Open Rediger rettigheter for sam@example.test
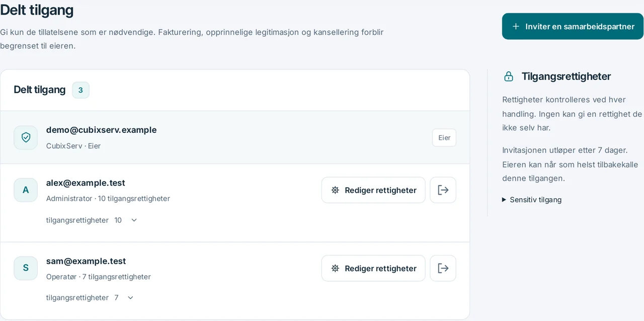 pos(373,268)
